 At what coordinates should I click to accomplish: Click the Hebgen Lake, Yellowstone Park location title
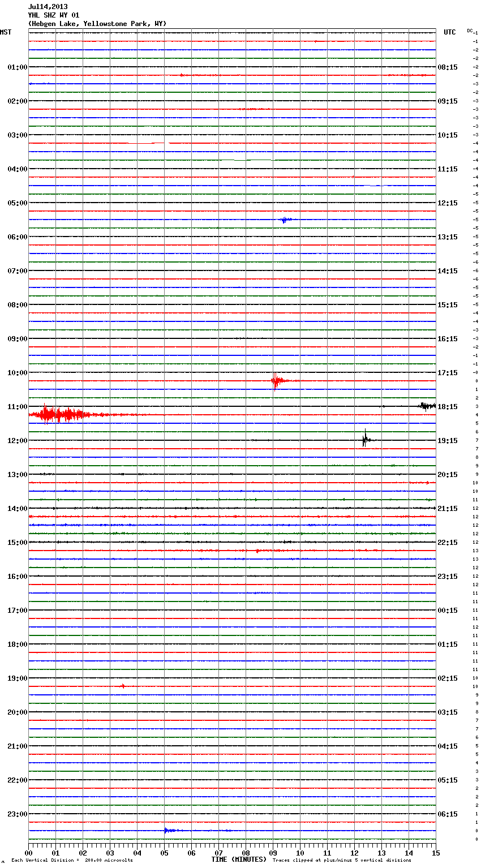(97, 24)
